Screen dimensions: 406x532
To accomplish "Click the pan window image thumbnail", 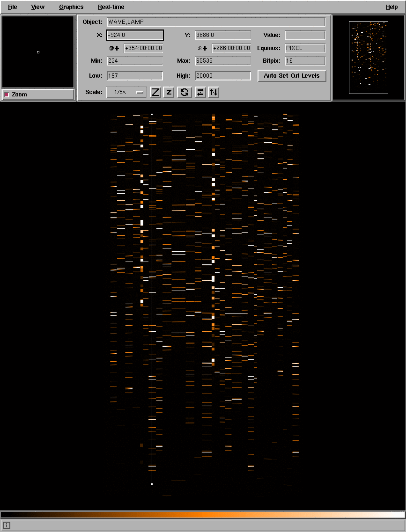I will click(369, 58).
